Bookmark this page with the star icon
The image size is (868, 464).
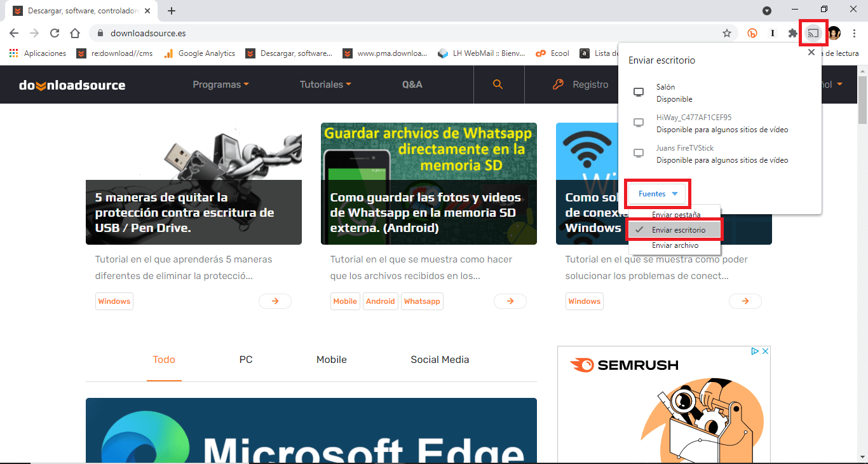pos(727,33)
